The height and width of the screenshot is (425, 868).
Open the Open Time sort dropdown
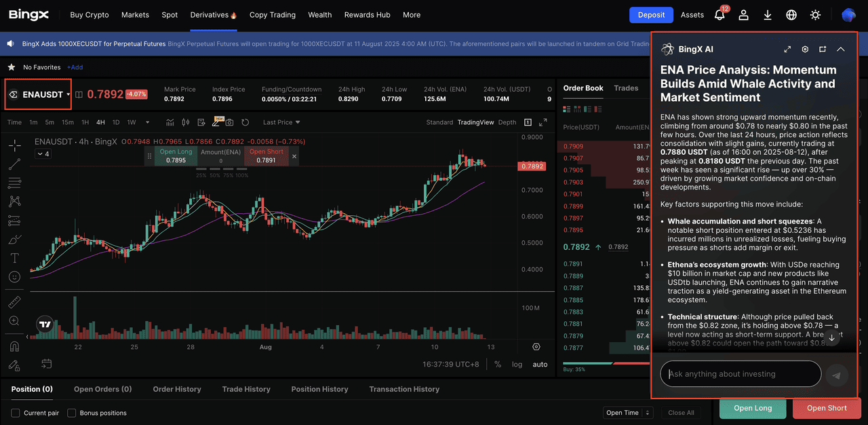click(628, 413)
